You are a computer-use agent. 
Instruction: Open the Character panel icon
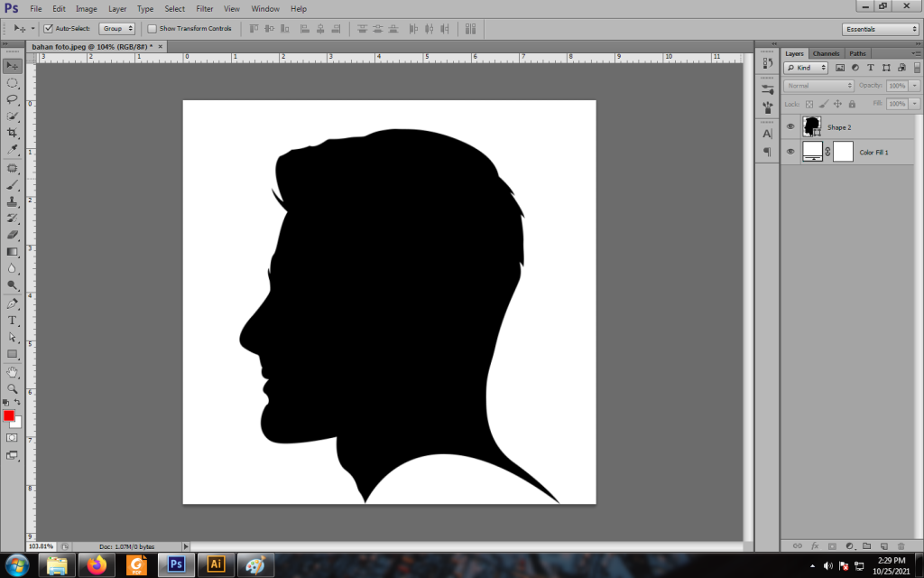click(767, 134)
